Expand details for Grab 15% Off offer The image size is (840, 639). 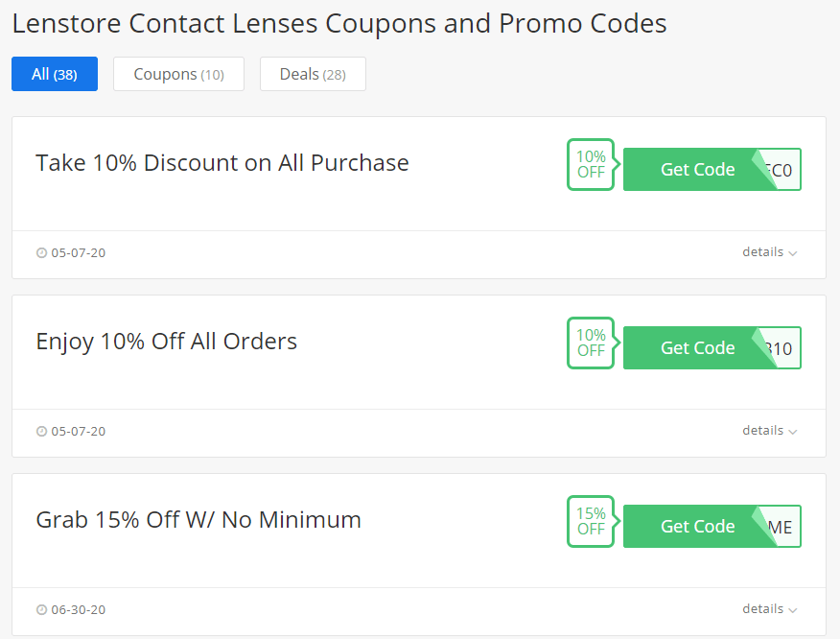[769, 609]
